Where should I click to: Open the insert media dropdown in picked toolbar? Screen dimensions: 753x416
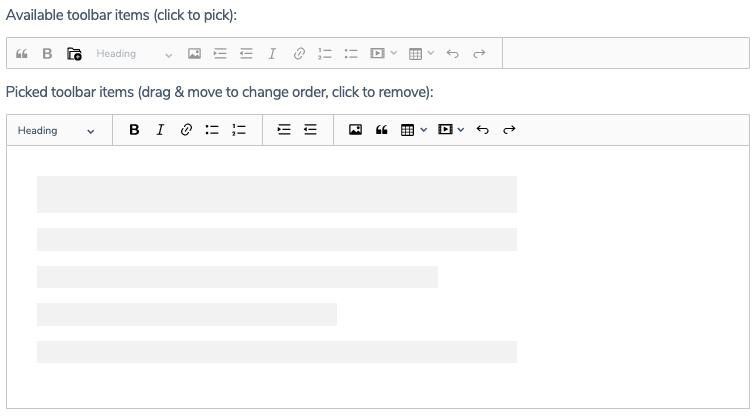(x=451, y=130)
